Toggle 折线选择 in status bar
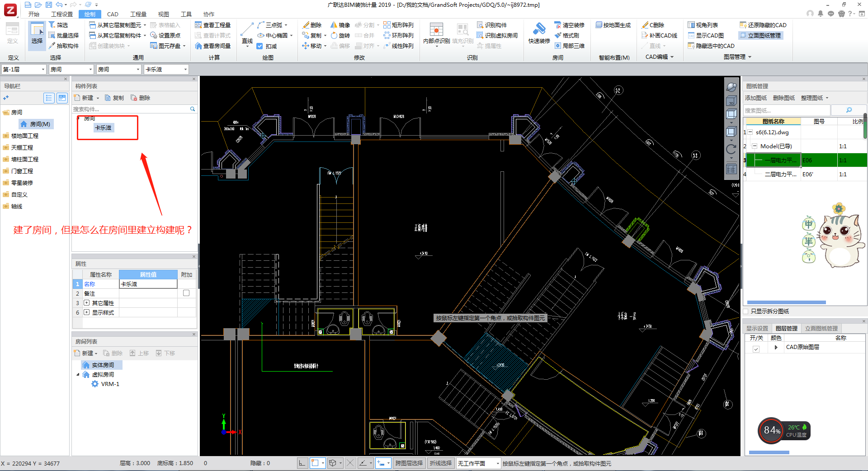868x471 pixels. click(441, 463)
